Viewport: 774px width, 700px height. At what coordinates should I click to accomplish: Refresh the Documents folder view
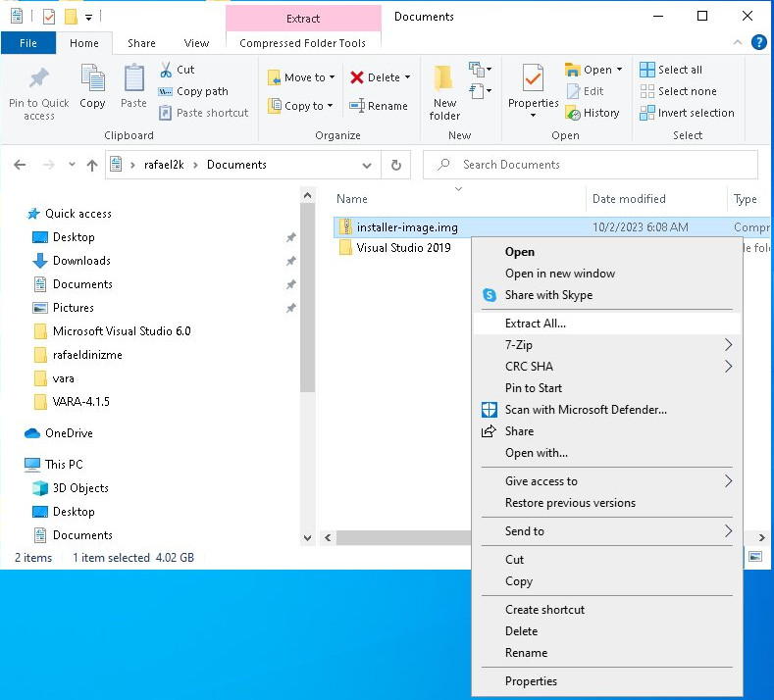[395, 165]
